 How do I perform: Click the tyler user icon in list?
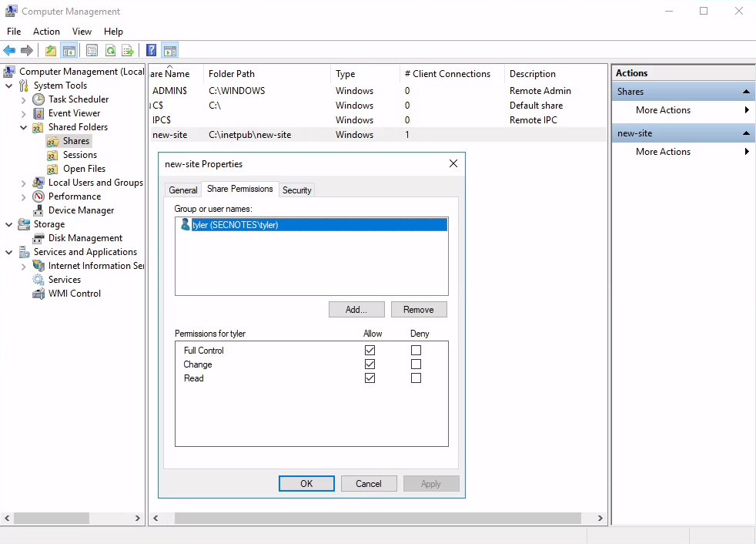(x=185, y=224)
